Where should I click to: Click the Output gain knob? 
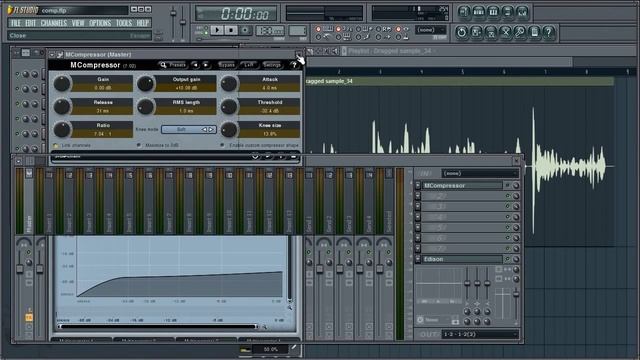[145, 83]
